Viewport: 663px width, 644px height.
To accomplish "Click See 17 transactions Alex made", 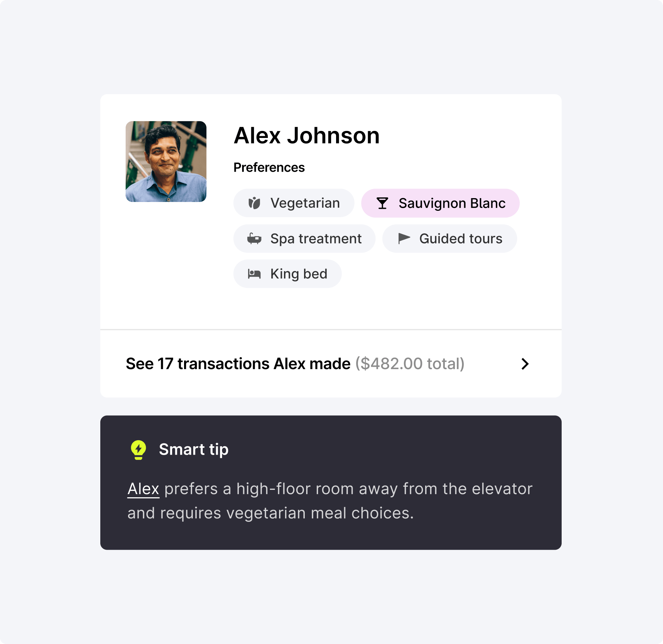I will (238, 364).
